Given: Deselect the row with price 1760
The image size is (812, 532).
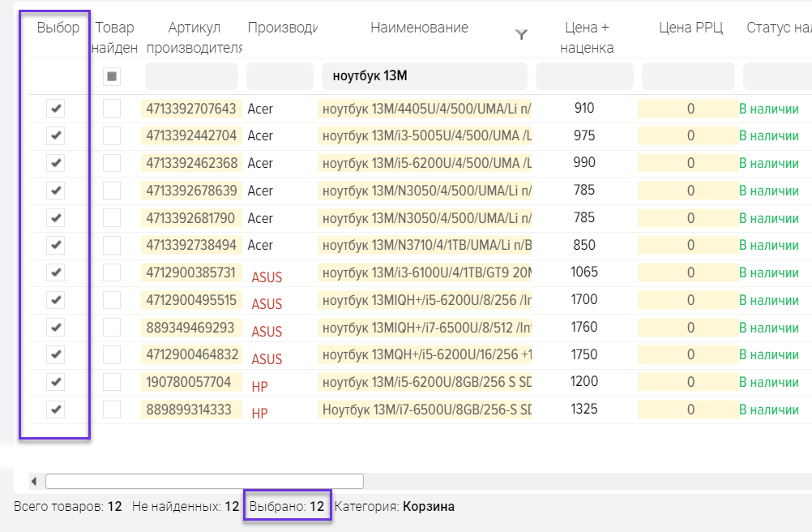Looking at the screenshot, I should pyautogui.click(x=55, y=328).
